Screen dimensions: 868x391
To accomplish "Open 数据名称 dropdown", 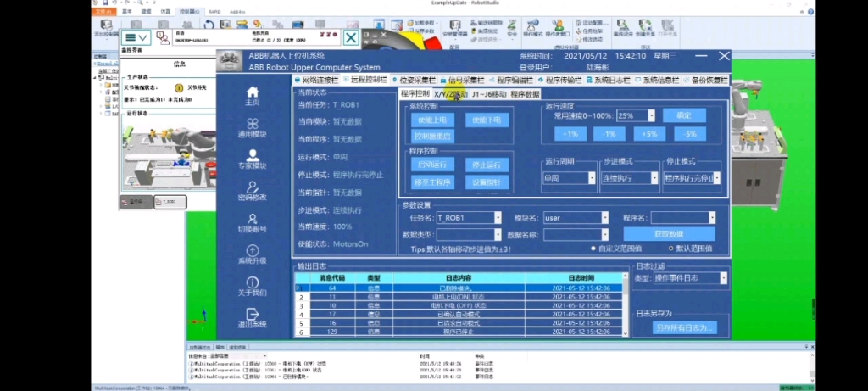I will pos(576,235).
